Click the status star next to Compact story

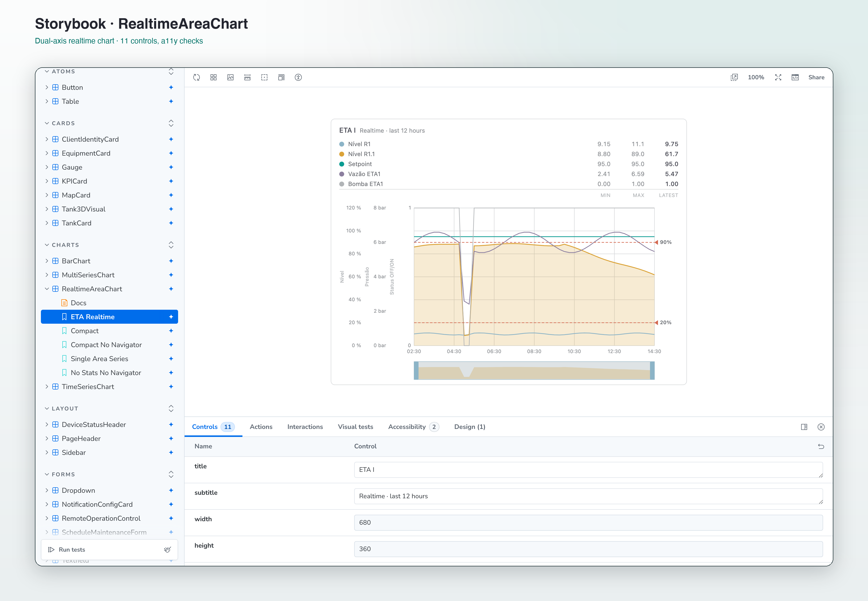coord(171,331)
